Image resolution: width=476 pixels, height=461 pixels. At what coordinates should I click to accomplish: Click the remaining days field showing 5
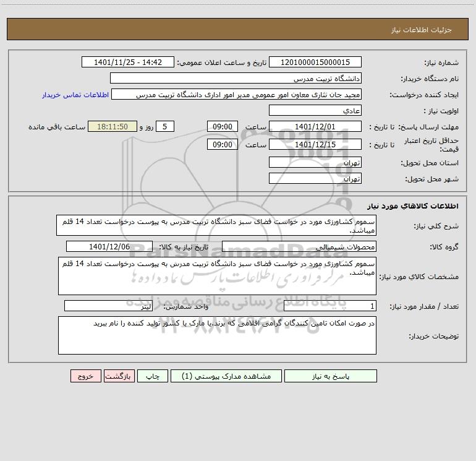point(165,126)
